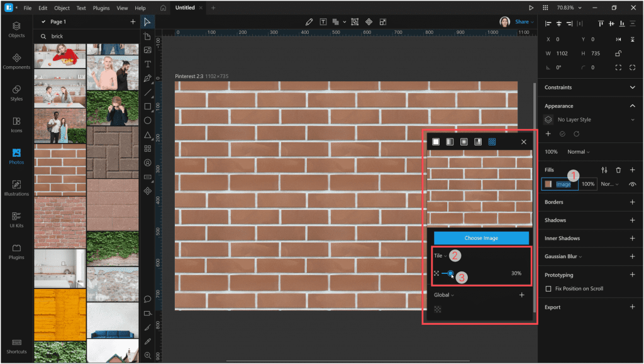Select the Ellipse tool
This screenshot has height=364, width=644.
[x=147, y=120]
